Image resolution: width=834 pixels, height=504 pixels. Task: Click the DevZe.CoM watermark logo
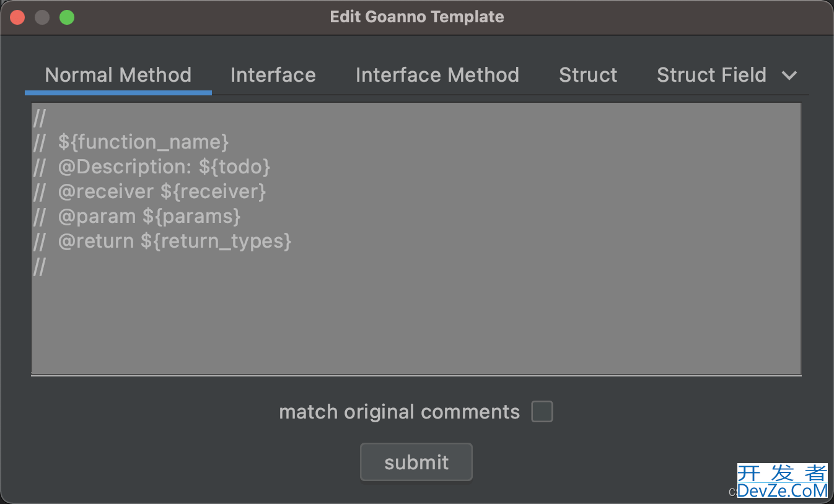point(782,482)
